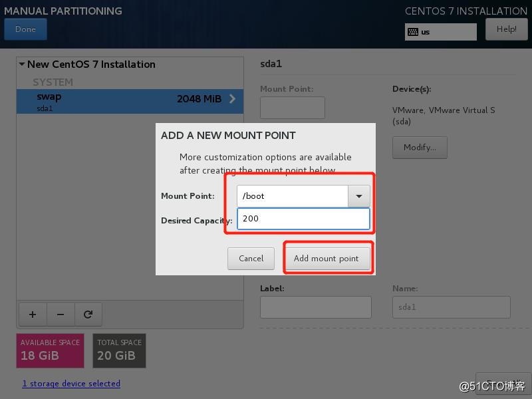Click the background Mount Point field under sda1
The width and height of the screenshot is (532, 399).
(x=293, y=108)
